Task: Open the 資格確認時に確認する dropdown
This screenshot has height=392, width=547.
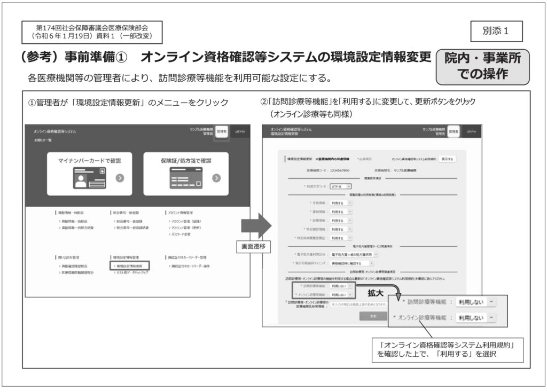Action: point(351,263)
